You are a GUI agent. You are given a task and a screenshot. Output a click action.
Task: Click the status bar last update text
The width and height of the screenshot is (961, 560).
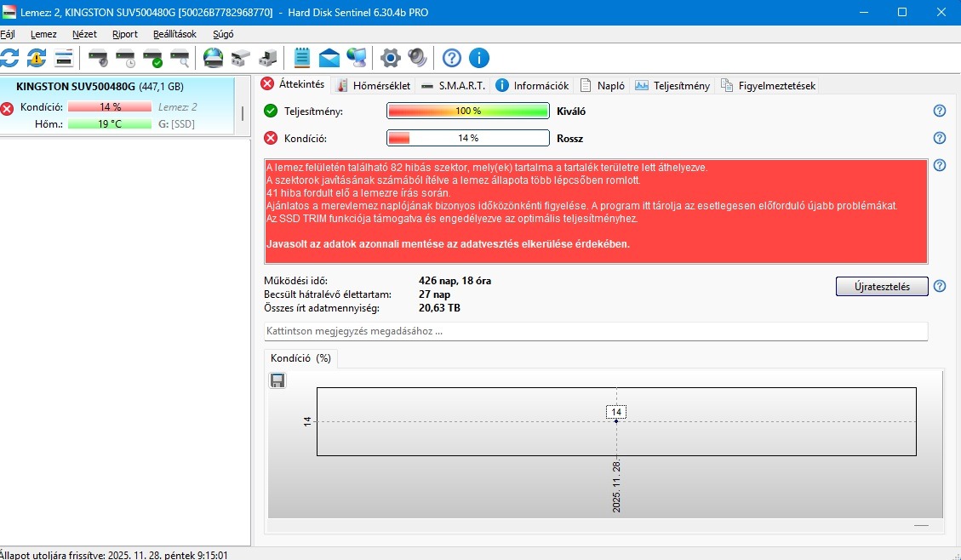click(114, 555)
